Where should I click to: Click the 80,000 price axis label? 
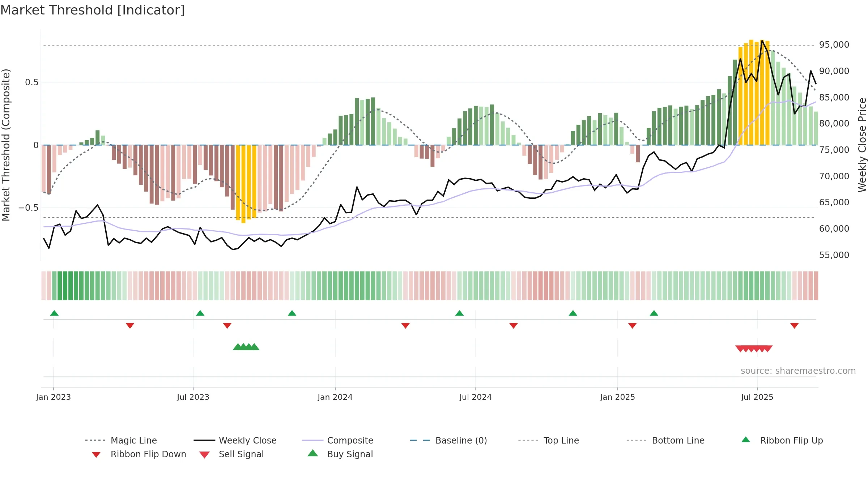(834, 123)
